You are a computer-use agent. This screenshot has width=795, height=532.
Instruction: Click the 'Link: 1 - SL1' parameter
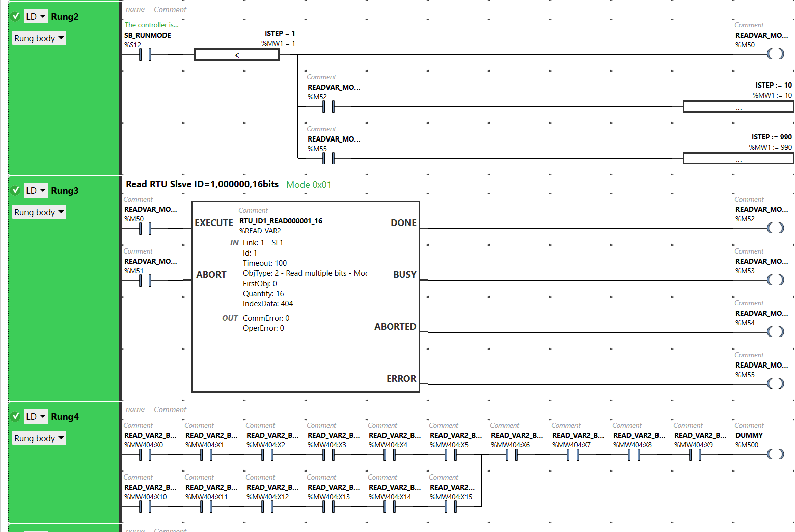[263, 243]
